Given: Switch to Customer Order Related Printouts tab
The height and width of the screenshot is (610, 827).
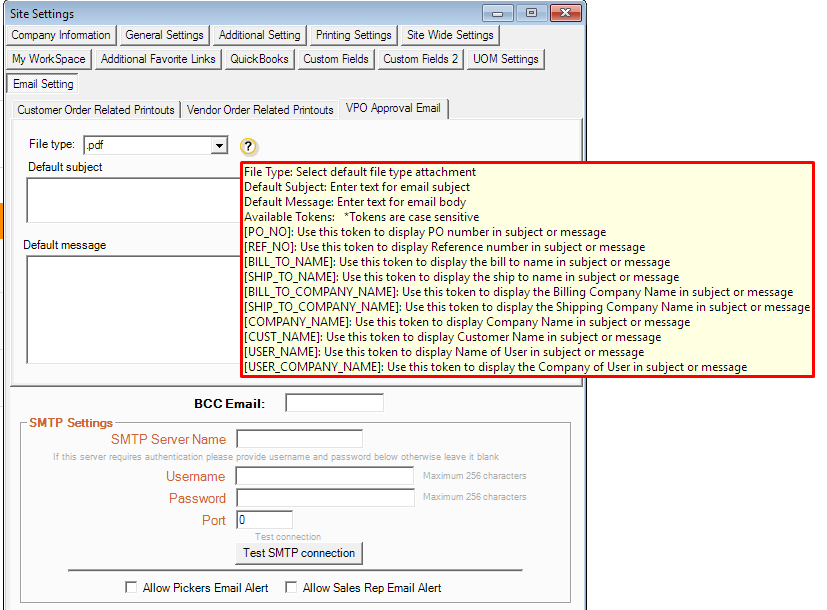Looking at the screenshot, I should coord(96,109).
